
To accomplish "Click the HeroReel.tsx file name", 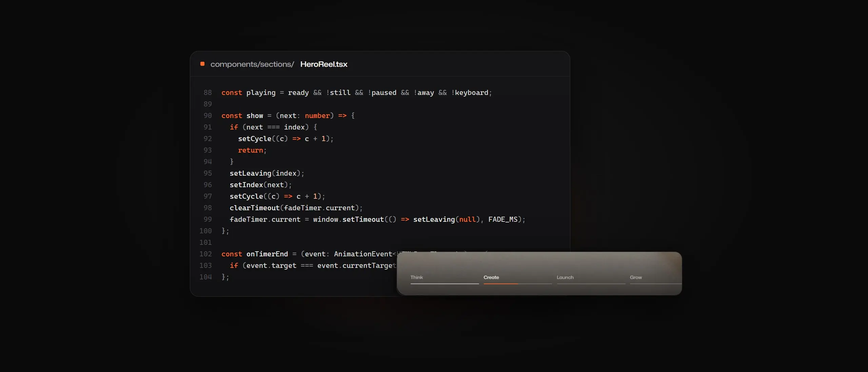I will [324, 64].
